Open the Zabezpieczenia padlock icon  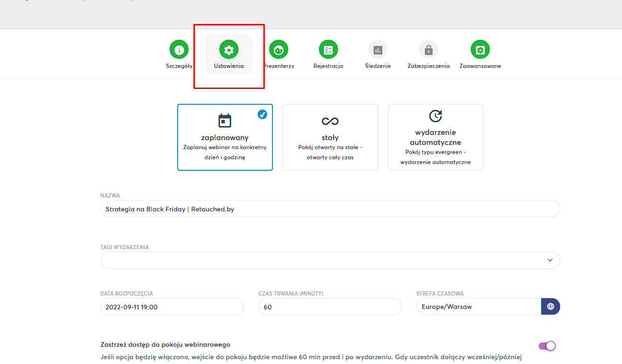pos(429,49)
